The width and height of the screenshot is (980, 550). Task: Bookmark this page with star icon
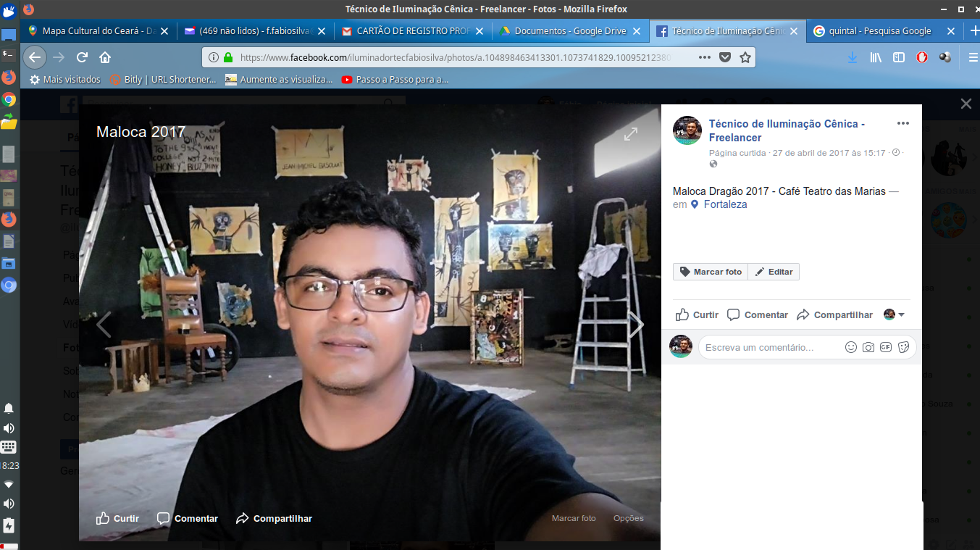tap(745, 57)
